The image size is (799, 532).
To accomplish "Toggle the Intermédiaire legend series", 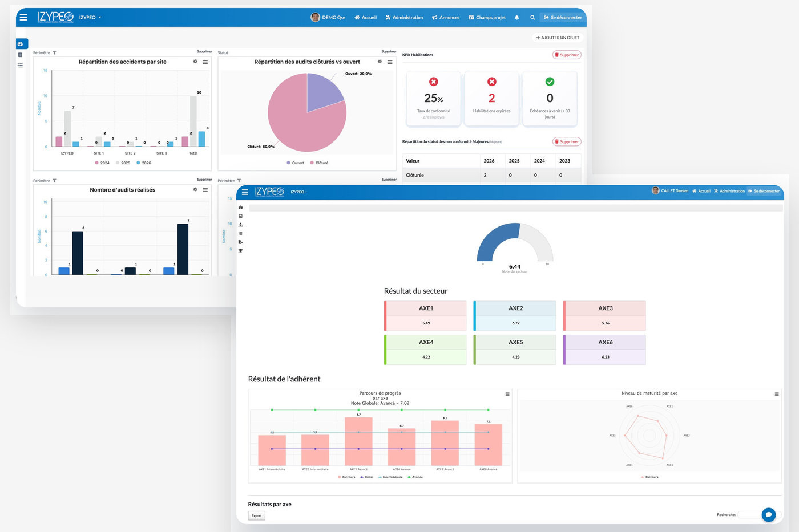I will coord(390,477).
